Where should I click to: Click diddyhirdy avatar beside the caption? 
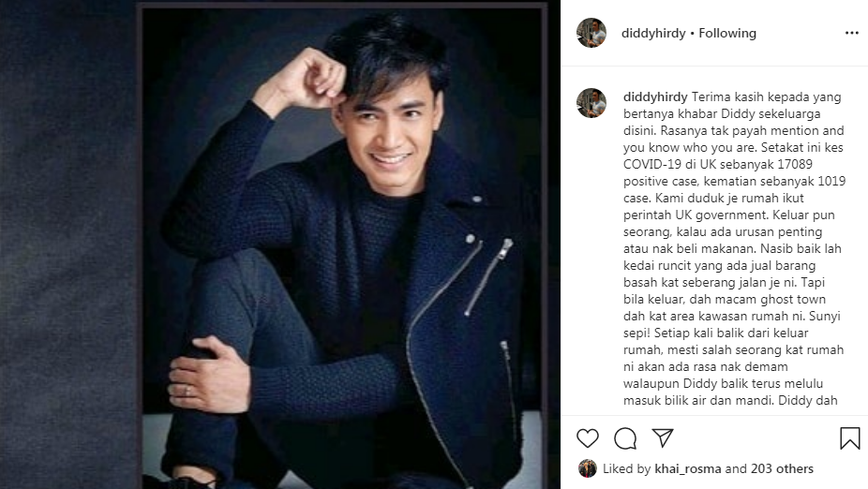[x=591, y=103]
